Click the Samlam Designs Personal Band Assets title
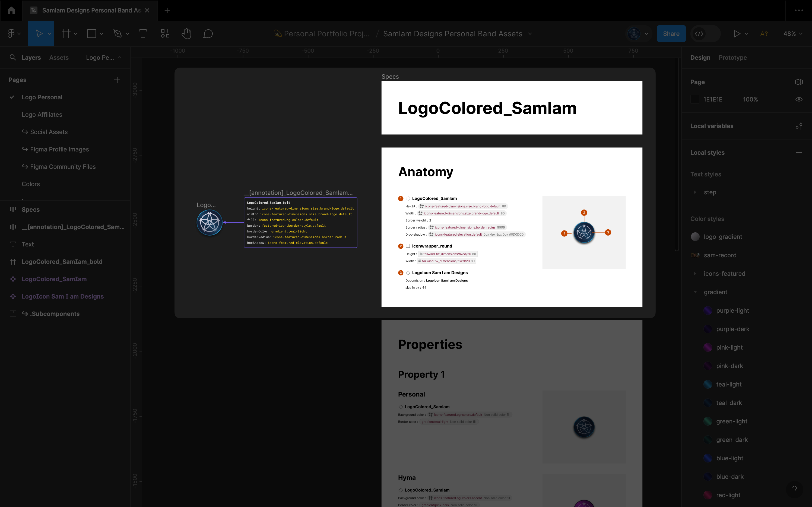The height and width of the screenshot is (507, 812). pyautogui.click(x=453, y=34)
